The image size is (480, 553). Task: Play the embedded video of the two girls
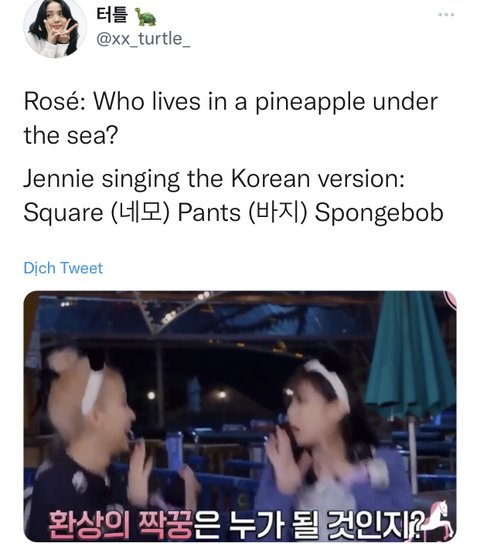coord(240,416)
